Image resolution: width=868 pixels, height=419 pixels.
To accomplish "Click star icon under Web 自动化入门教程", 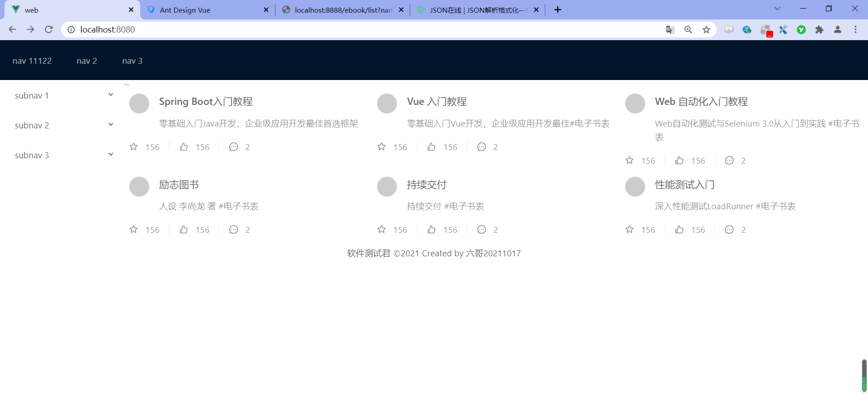I will coord(629,160).
